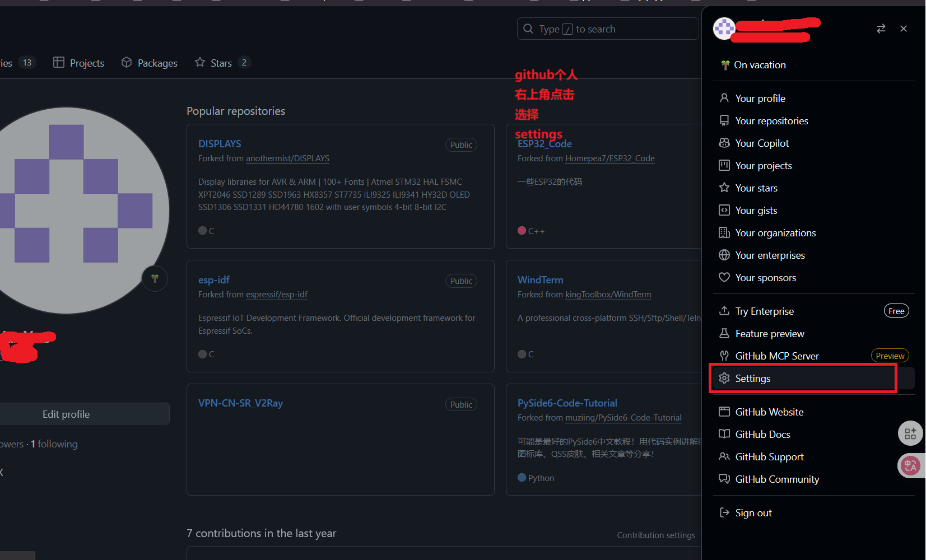Select Try Enterprise

click(813, 311)
